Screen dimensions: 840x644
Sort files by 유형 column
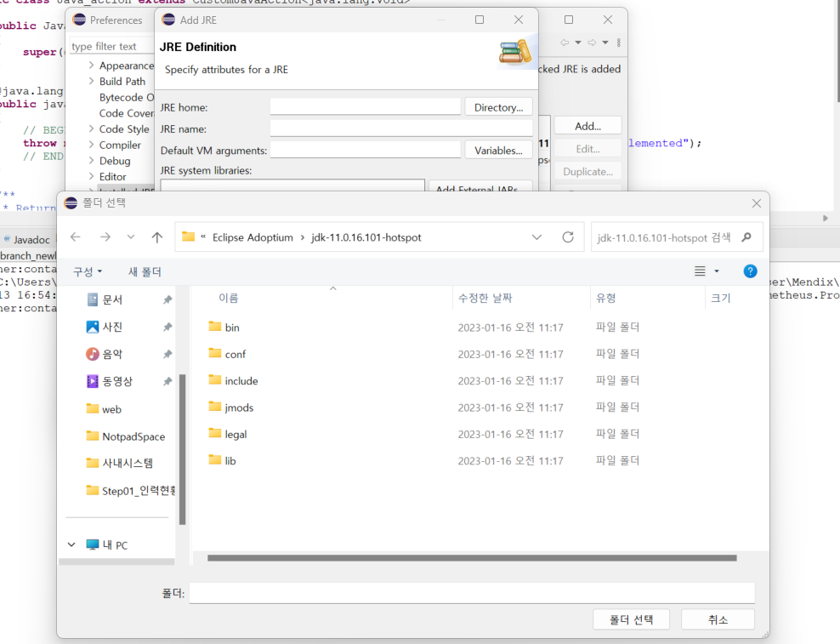click(x=606, y=298)
